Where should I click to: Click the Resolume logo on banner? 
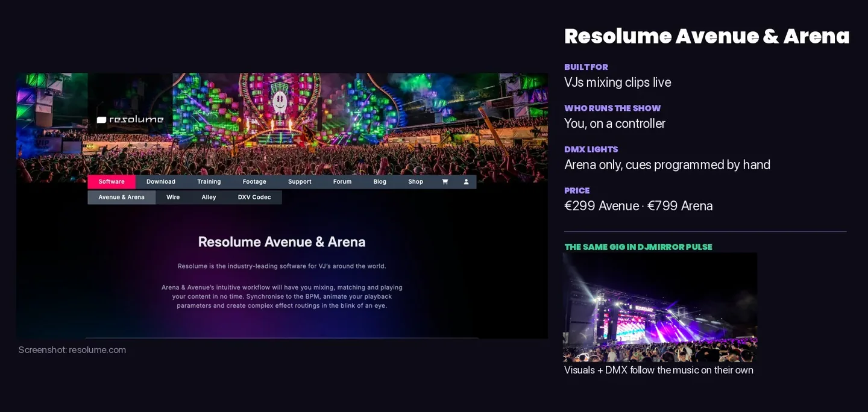tap(130, 119)
